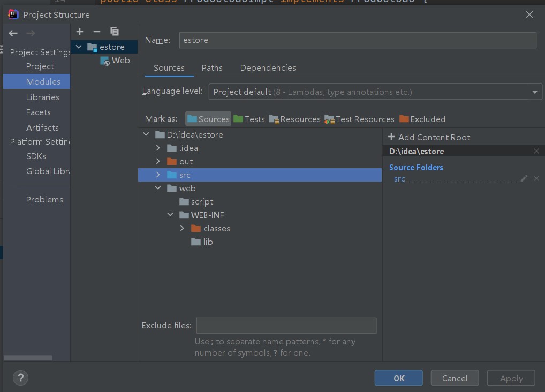Image resolution: width=545 pixels, height=392 pixels.
Task: Unmark src source folder with X
Action: [x=536, y=178]
